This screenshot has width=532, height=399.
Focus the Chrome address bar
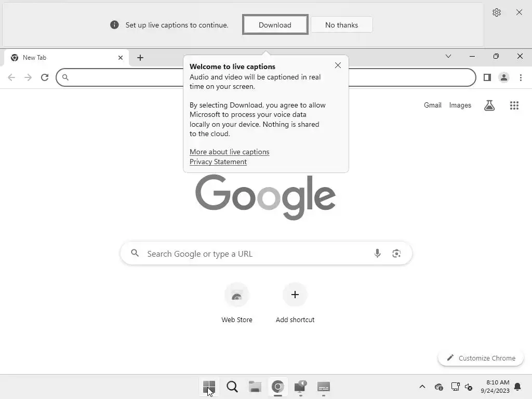266,77
